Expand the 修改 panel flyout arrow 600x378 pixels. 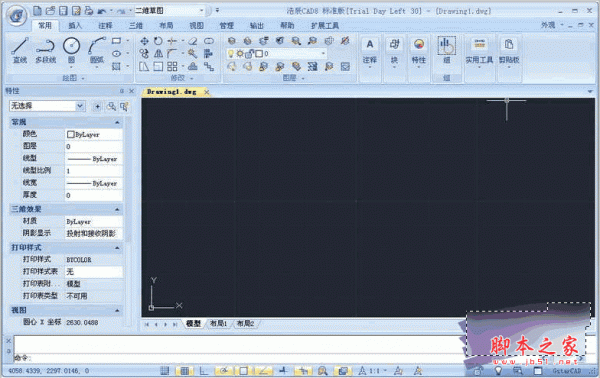pos(191,78)
